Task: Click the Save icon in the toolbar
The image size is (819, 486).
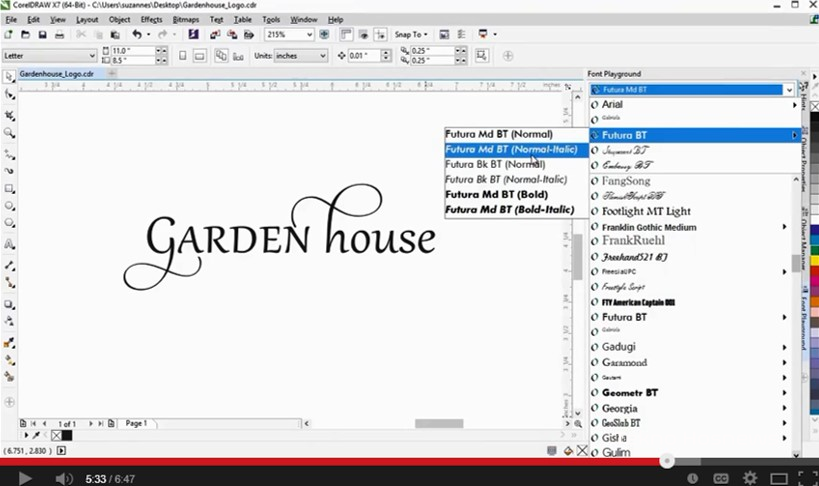Action: pos(42,34)
